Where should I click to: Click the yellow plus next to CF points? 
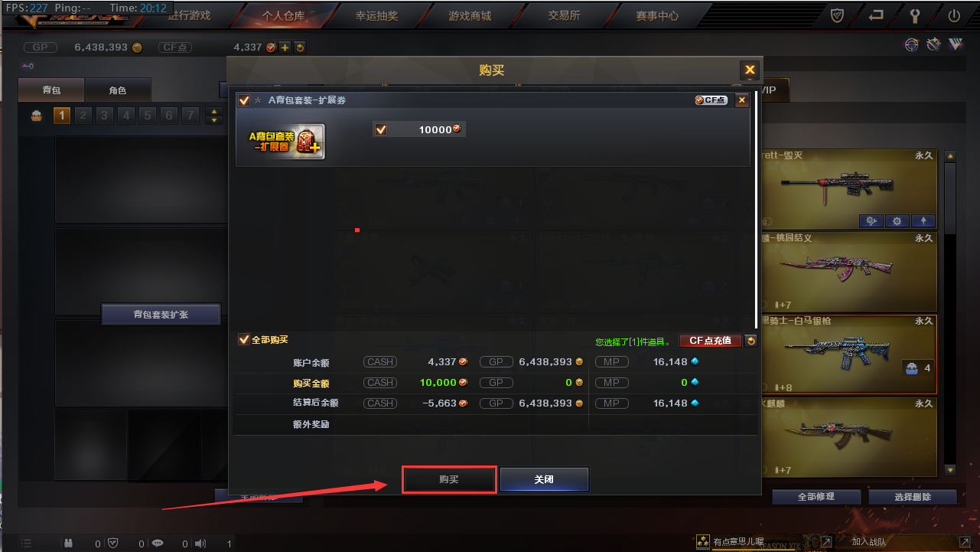tap(285, 47)
